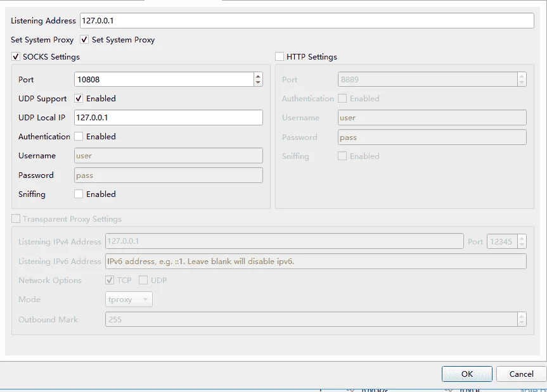Increase Outbound Mark with up arrow
Viewport: 547px width, 392px height.
click(522, 317)
